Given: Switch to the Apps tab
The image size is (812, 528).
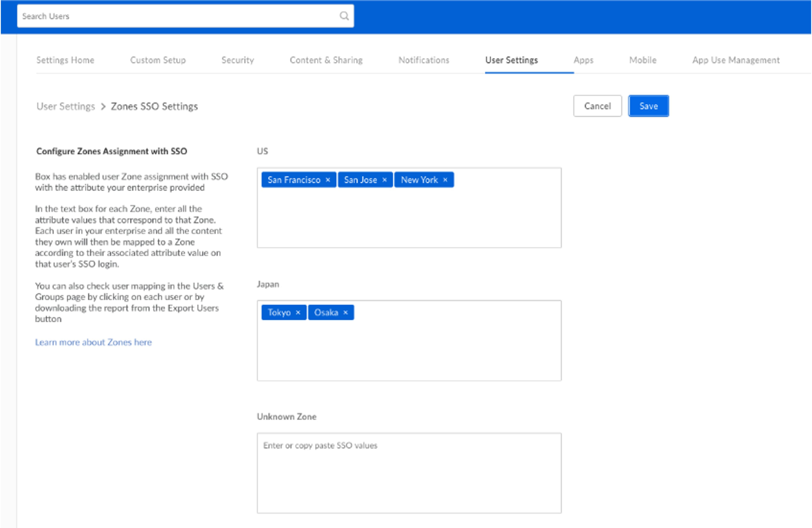Looking at the screenshot, I should click(583, 60).
